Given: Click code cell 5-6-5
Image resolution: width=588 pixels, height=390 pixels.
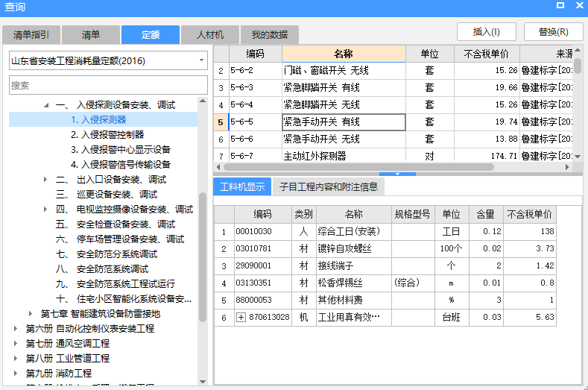Looking at the screenshot, I should (x=255, y=122).
